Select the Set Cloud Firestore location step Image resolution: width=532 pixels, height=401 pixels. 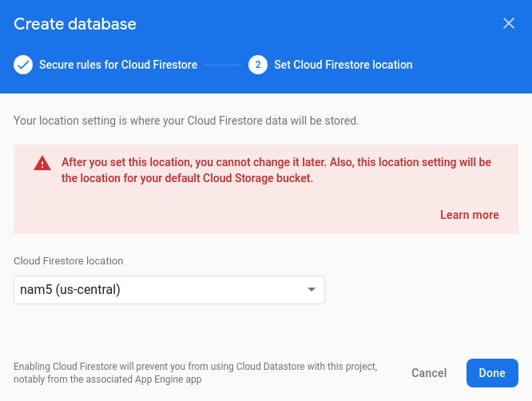(343, 65)
